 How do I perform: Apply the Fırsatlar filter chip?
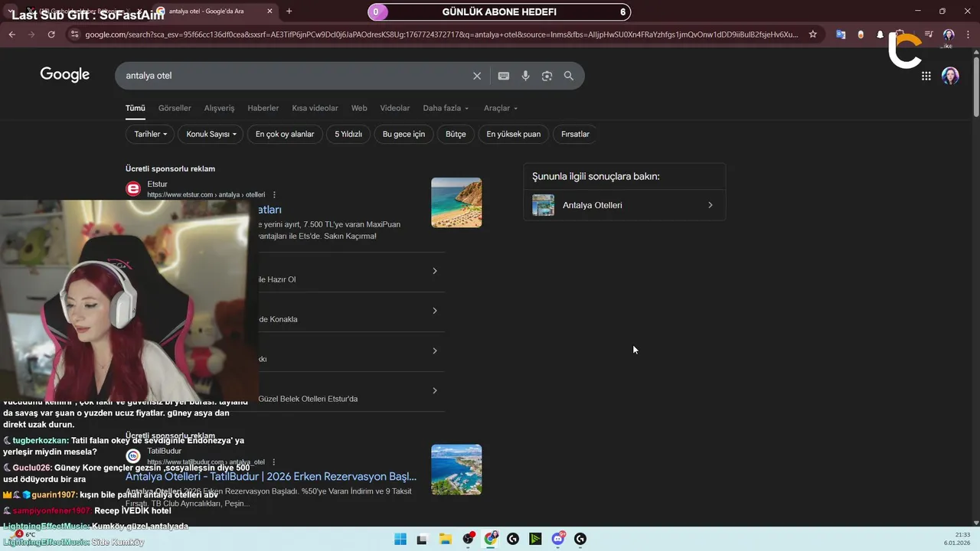click(x=575, y=134)
